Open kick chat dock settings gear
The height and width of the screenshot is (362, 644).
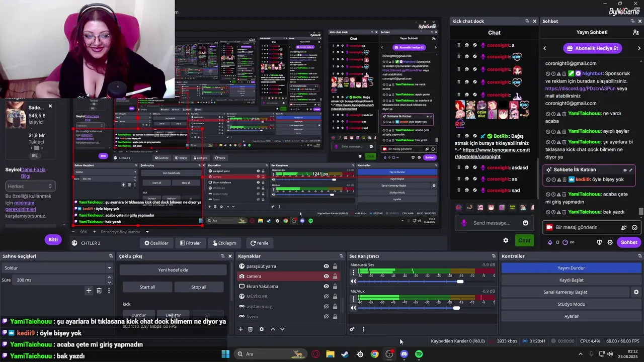[506, 240]
